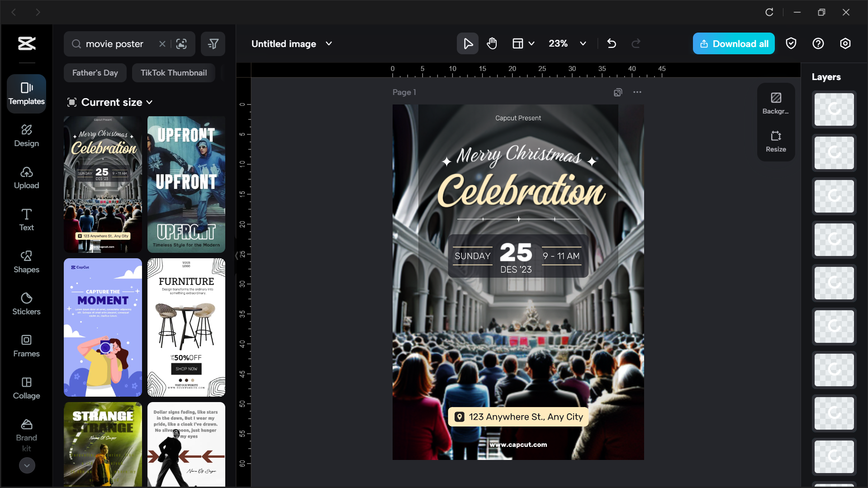Select the Merry Christmas Celebration template thumbnail

click(103, 184)
